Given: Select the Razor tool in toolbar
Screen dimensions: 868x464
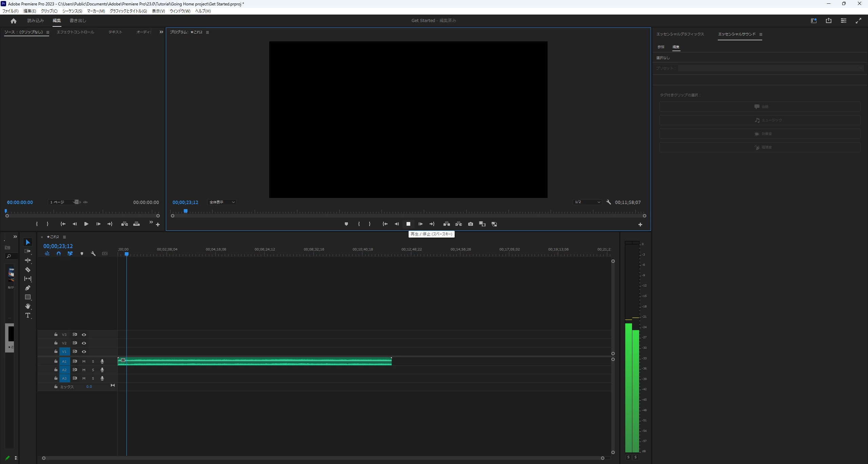Looking at the screenshot, I should pyautogui.click(x=28, y=270).
